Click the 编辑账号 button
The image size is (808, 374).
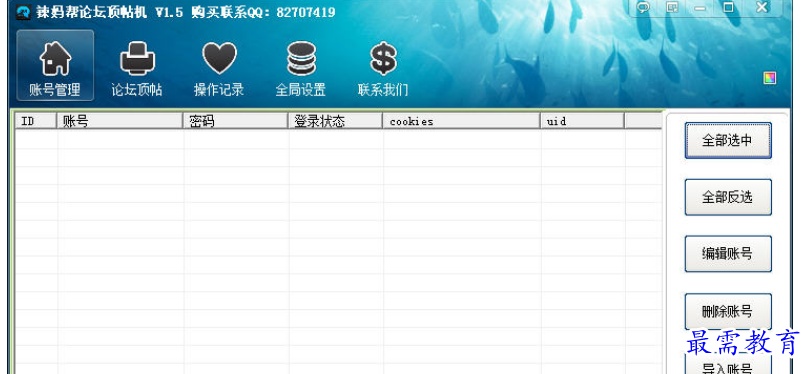click(x=728, y=253)
